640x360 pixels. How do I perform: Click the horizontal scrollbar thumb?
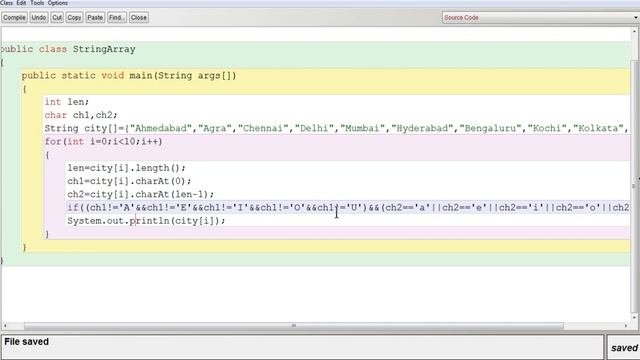tap(294, 326)
